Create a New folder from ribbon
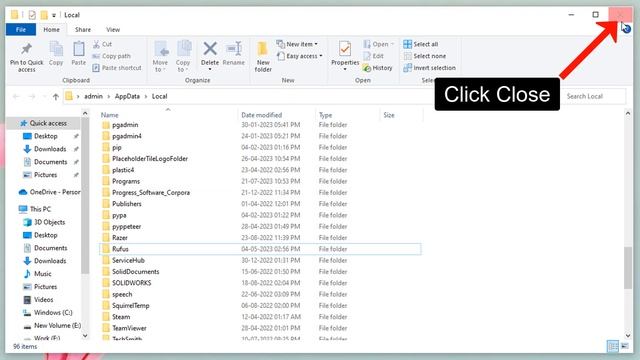The height and width of the screenshot is (360, 640). (263, 57)
